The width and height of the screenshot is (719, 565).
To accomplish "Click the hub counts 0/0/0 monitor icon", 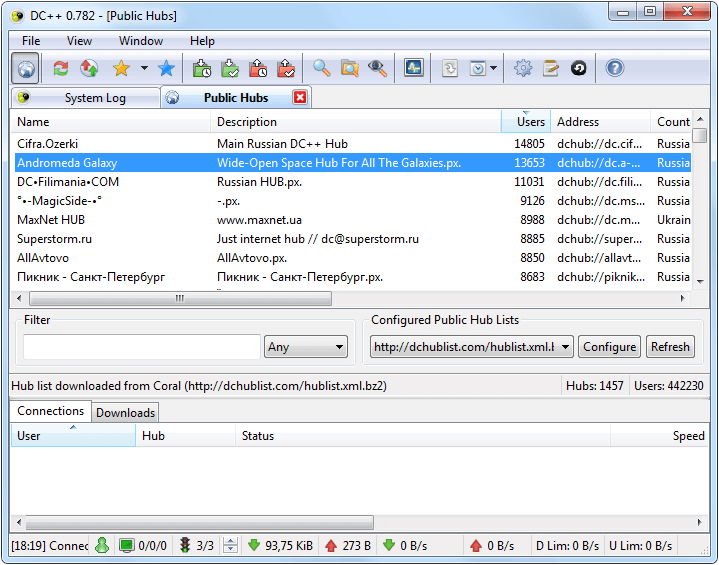I will tap(126, 545).
